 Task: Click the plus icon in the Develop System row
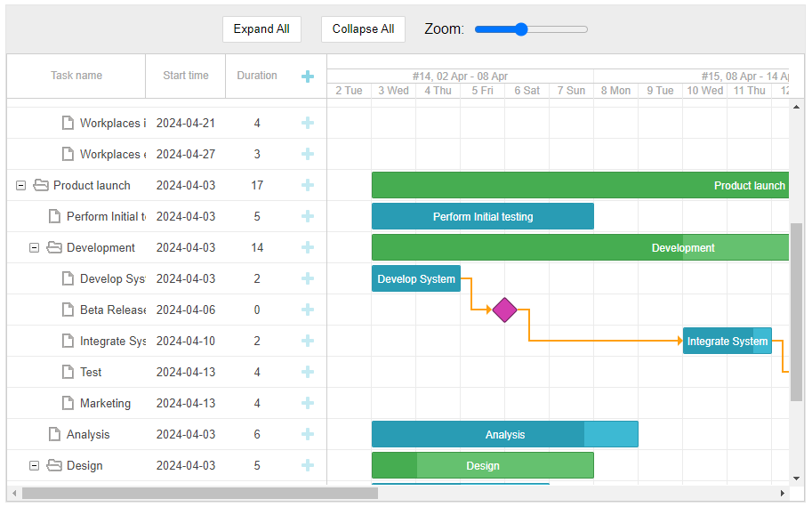pyautogui.click(x=308, y=278)
